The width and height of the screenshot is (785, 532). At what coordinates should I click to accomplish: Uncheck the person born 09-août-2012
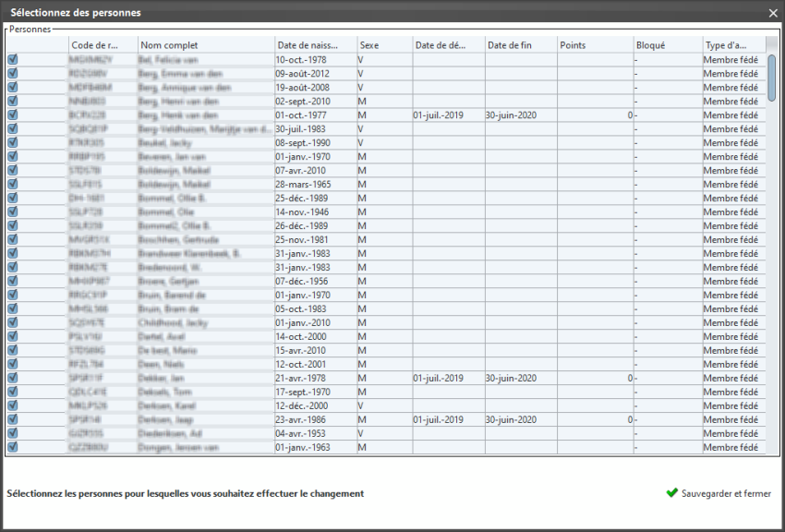tap(13, 74)
